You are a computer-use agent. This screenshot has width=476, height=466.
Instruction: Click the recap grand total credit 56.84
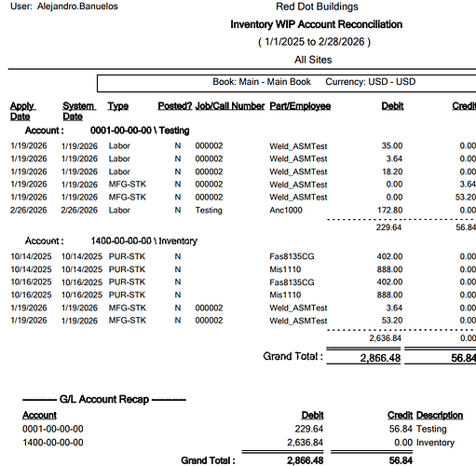tap(401, 460)
